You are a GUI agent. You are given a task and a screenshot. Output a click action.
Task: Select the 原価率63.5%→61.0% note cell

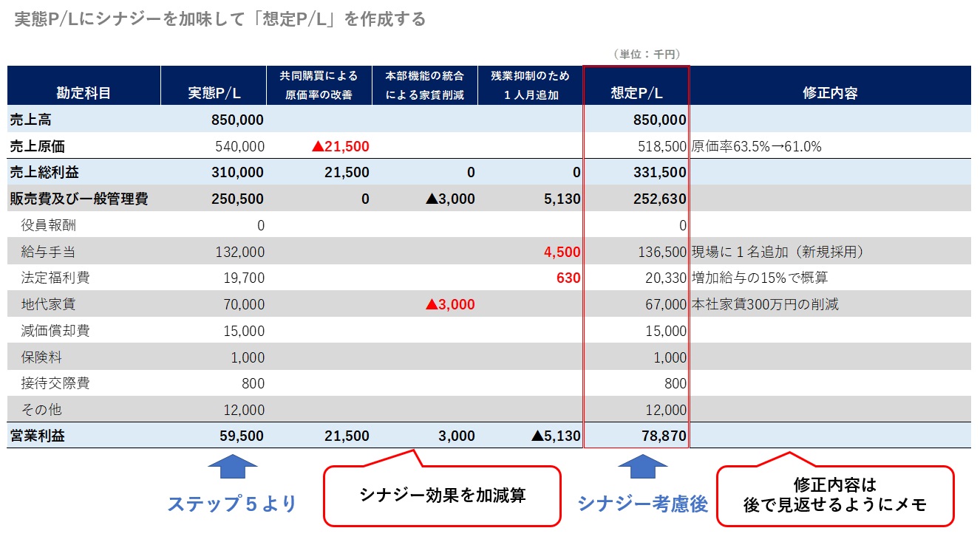click(x=756, y=146)
